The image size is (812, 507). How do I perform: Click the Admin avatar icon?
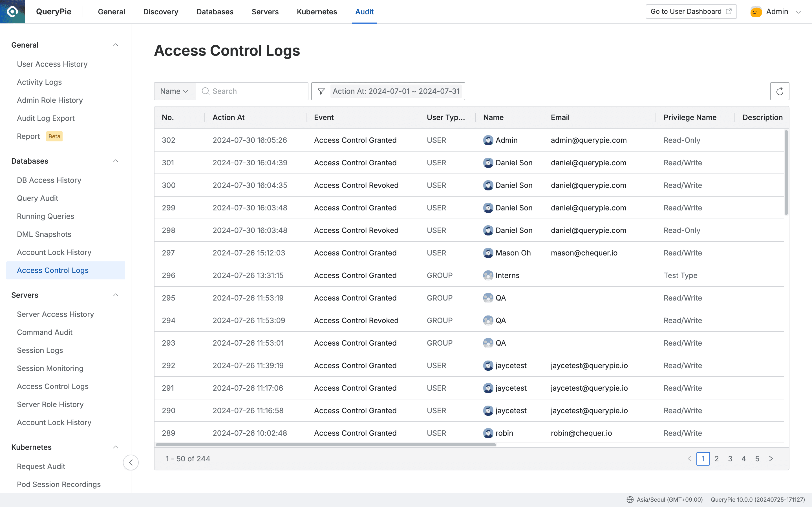coord(756,11)
